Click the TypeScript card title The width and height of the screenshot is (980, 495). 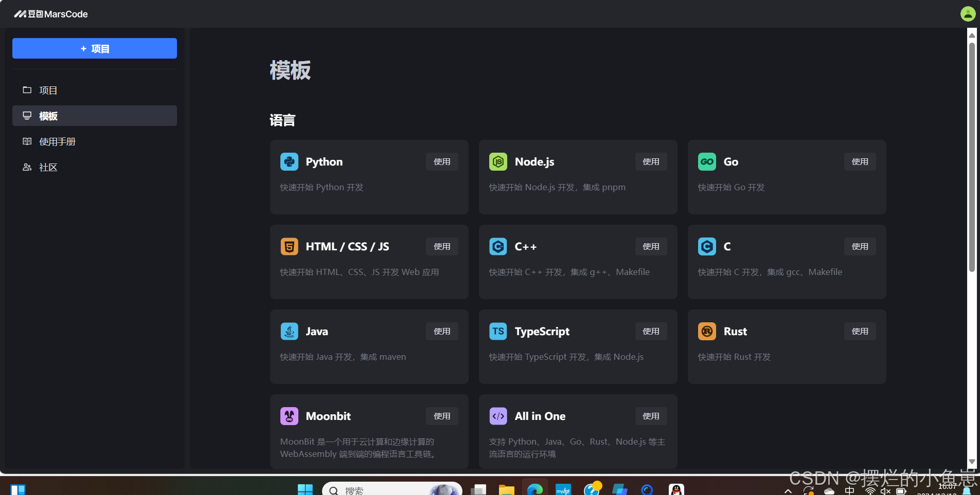point(542,332)
